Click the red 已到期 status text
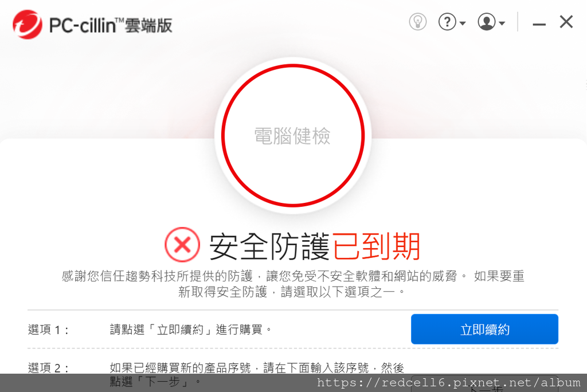 376,246
